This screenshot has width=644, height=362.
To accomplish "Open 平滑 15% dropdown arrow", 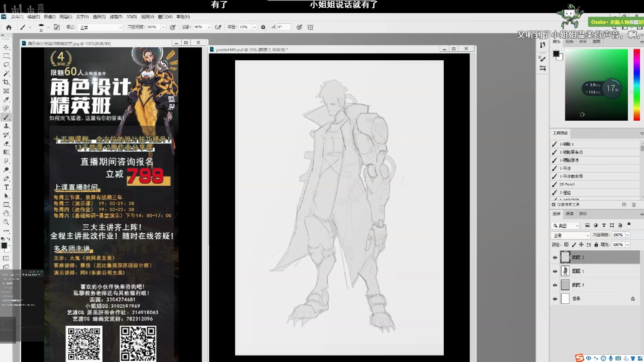I will click(x=255, y=27).
